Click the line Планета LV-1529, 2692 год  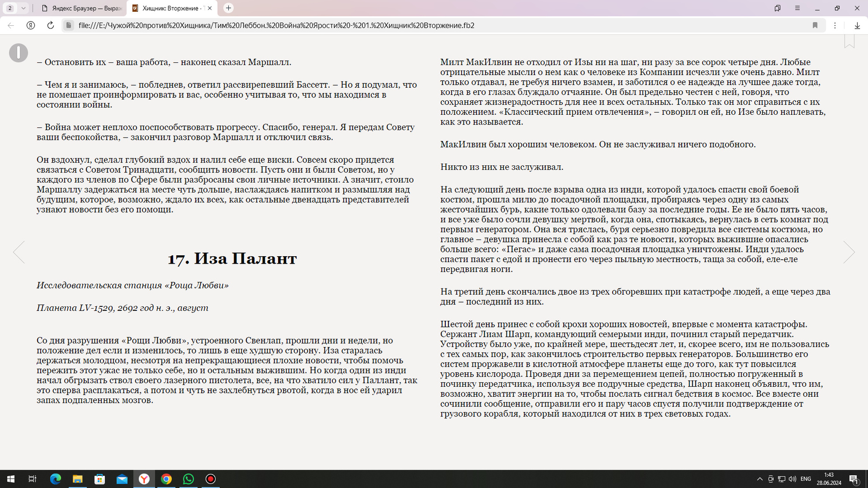pyautogui.click(x=122, y=308)
